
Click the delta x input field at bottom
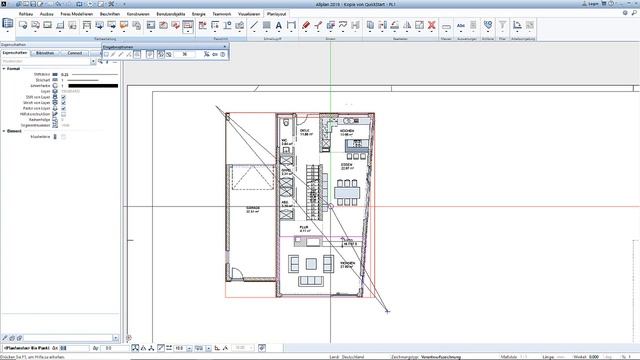[74, 348]
